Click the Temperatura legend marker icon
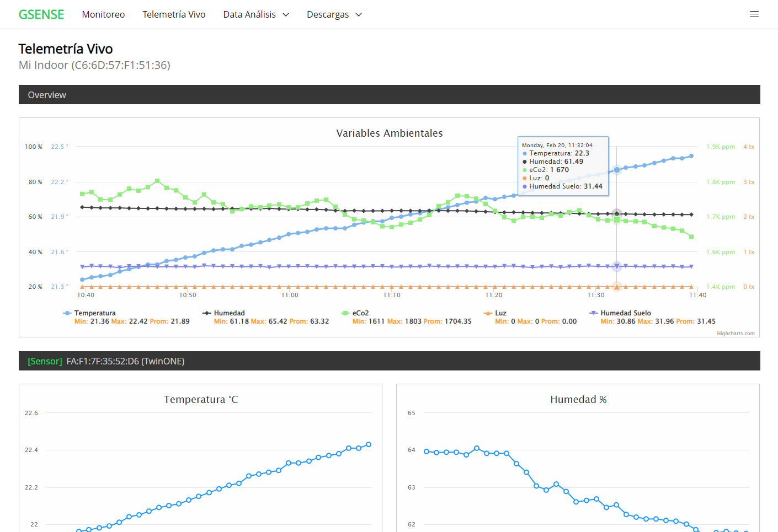 tap(67, 313)
